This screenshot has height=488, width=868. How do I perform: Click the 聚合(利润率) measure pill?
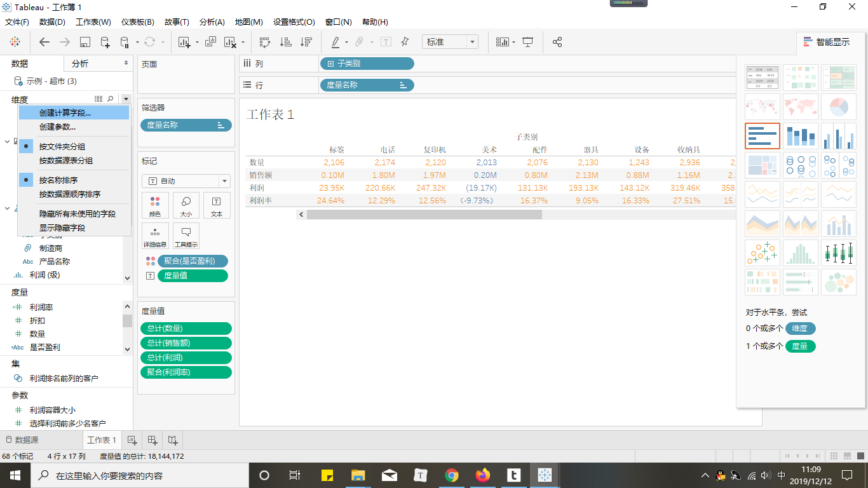[x=186, y=372]
